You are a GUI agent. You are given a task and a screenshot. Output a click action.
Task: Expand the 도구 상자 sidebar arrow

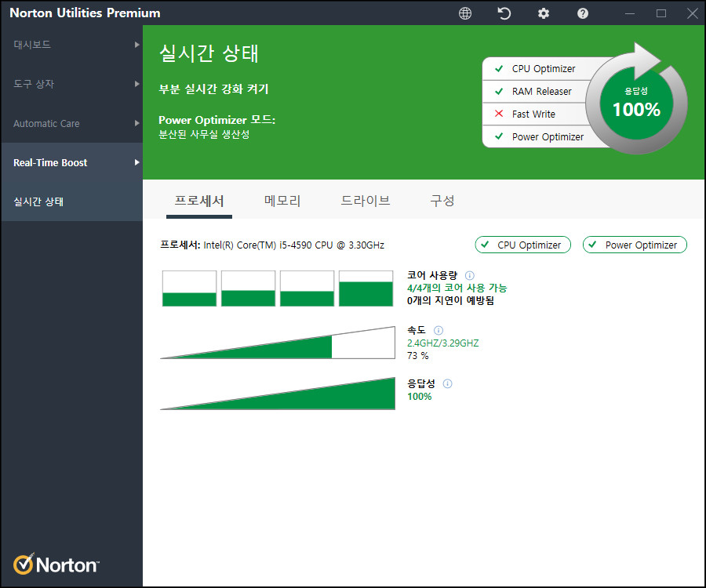click(136, 84)
